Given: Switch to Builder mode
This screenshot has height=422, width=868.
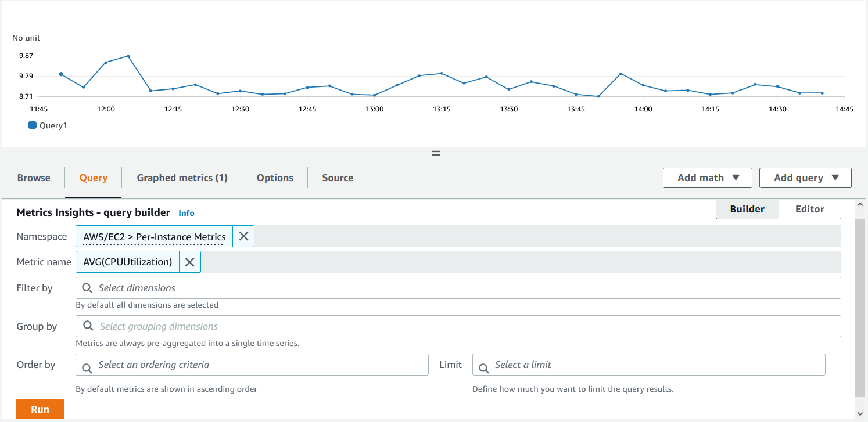Looking at the screenshot, I should coord(747,209).
